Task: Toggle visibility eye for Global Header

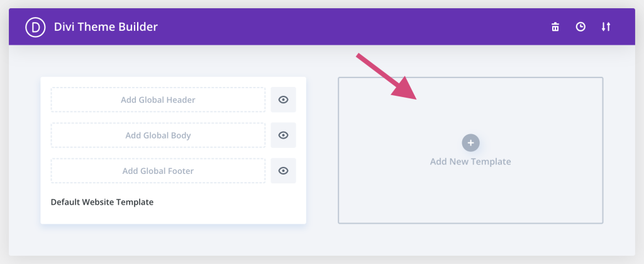Action: pyautogui.click(x=284, y=100)
